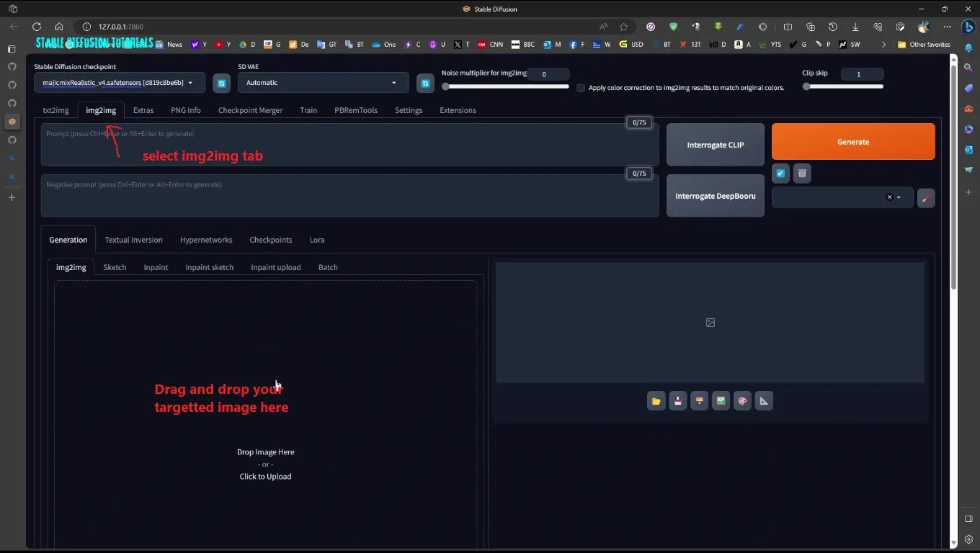Screen dimensions: 980x553
Task: Open the SD VAE Automatic dropdown
Action: pos(323,83)
